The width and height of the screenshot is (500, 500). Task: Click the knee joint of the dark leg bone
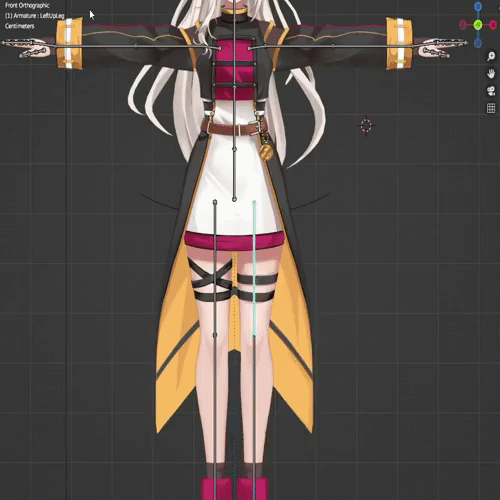click(215, 335)
